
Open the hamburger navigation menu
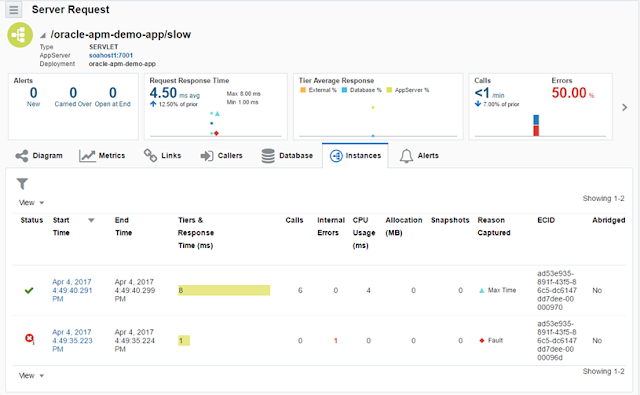[13, 10]
